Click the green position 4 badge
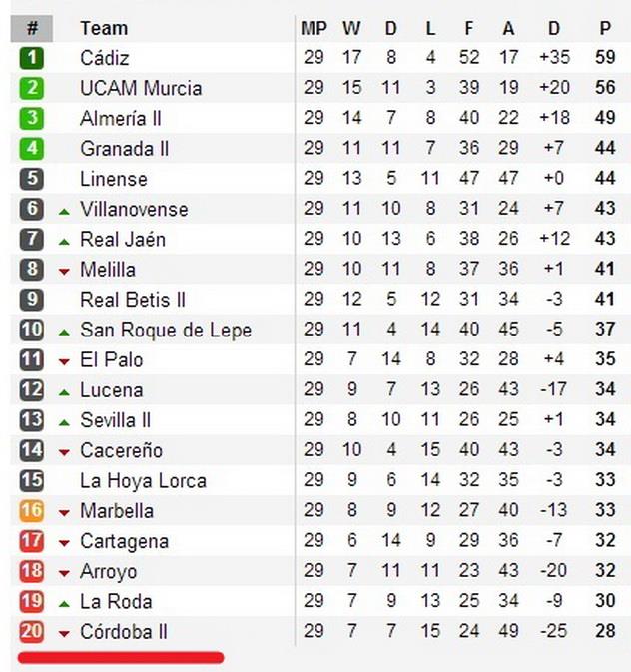The height and width of the screenshot is (672, 631). (32, 149)
